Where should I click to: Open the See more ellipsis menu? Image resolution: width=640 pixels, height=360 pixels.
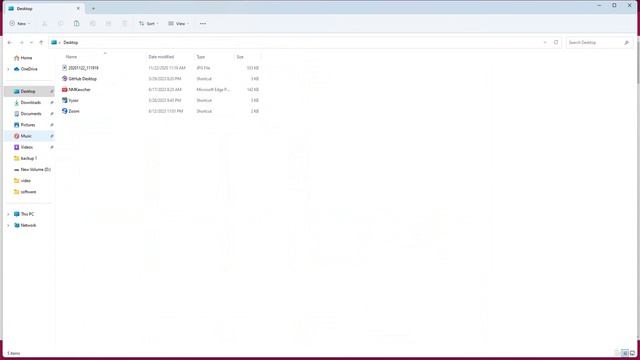pyautogui.click(x=203, y=24)
